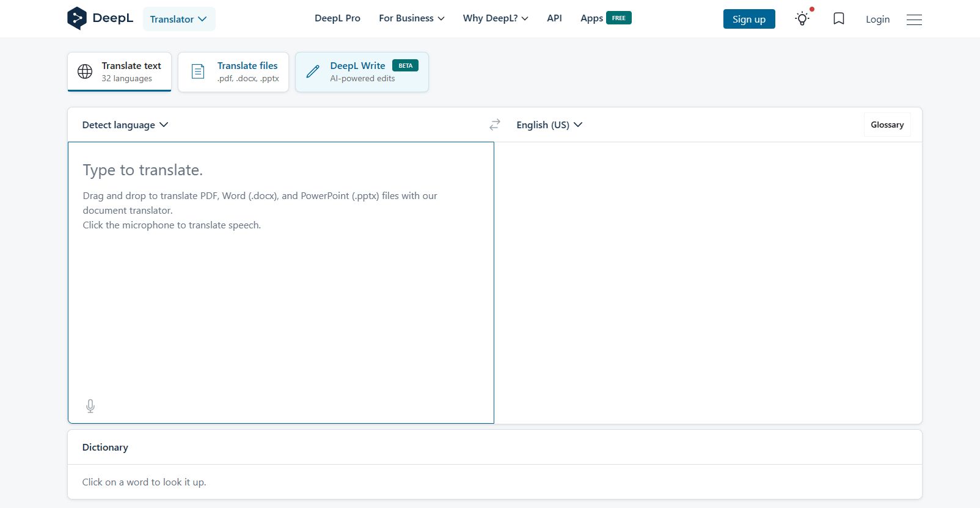Open the Detect language selector
Image resolution: width=980 pixels, height=508 pixels.
(x=125, y=125)
